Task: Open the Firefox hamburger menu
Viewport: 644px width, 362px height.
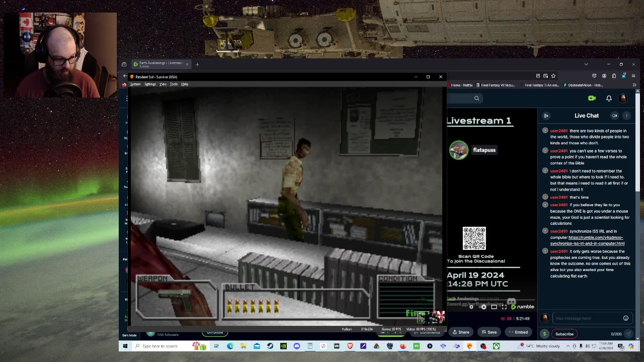Action: 633,76
